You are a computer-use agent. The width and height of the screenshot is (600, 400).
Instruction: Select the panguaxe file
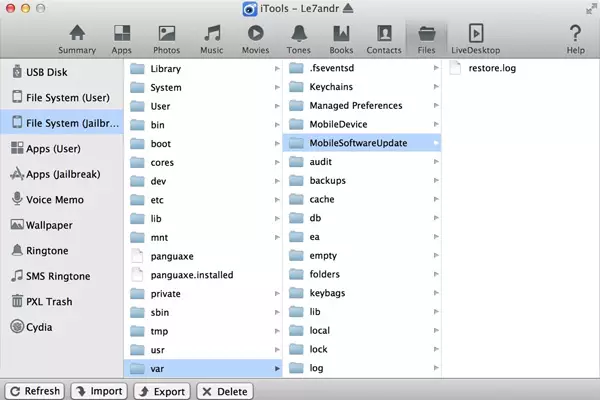(203, 256)
